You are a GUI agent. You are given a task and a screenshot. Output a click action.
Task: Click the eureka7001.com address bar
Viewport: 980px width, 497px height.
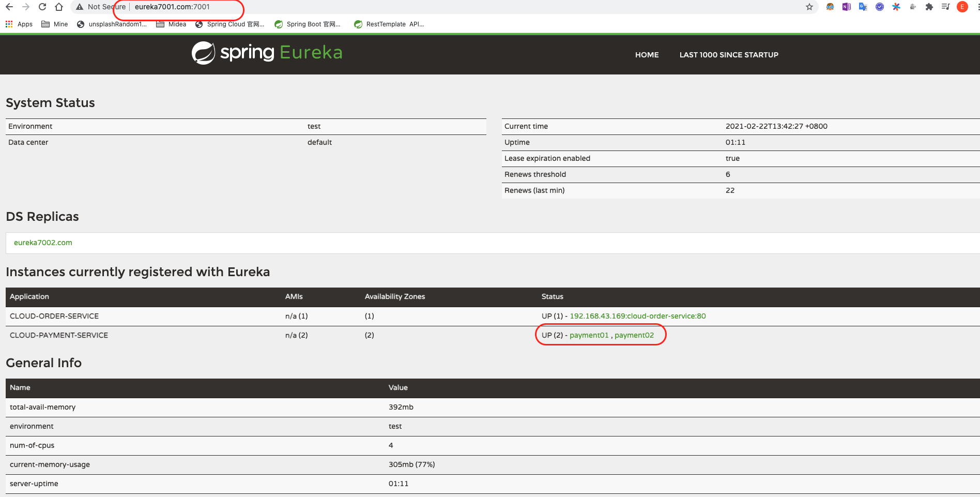(173, 7)
